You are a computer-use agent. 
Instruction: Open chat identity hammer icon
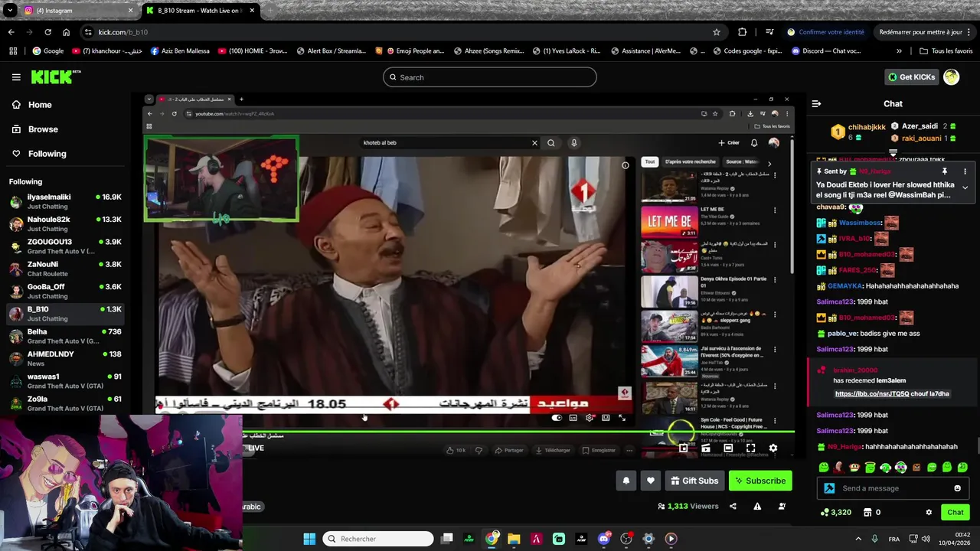pyautogui.click(x=829, y=488)
